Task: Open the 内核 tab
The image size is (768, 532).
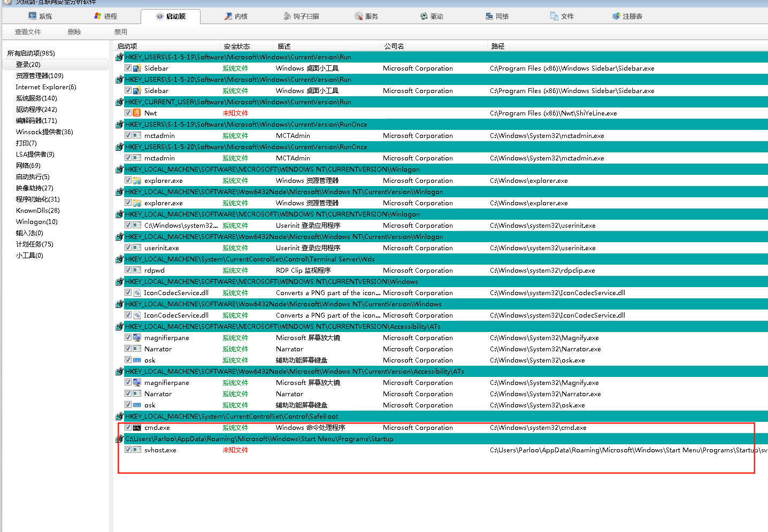Action: pos(236,17)
